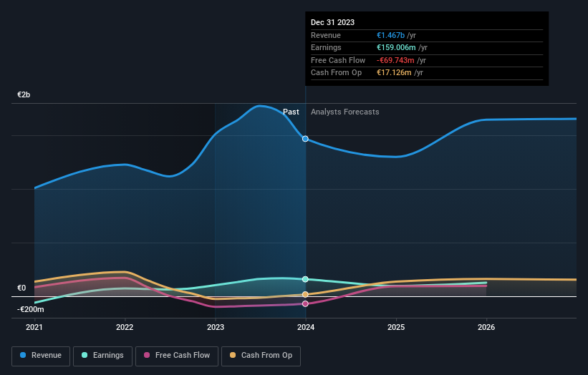Toggle the Earnings series legend button
Screen dimensions: 588x375
[x=102, y=356]
